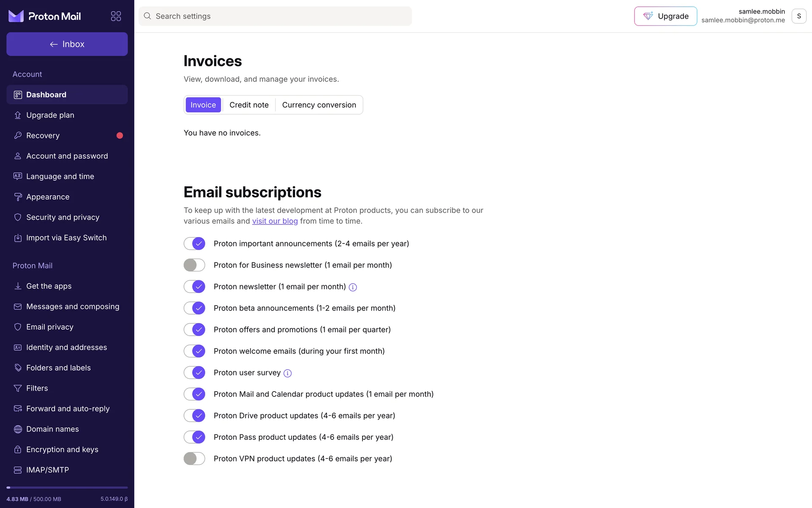Turn on Proton VPN product updates
The height and width of the screenshot is (508, 812).
[x=194, y=458]
